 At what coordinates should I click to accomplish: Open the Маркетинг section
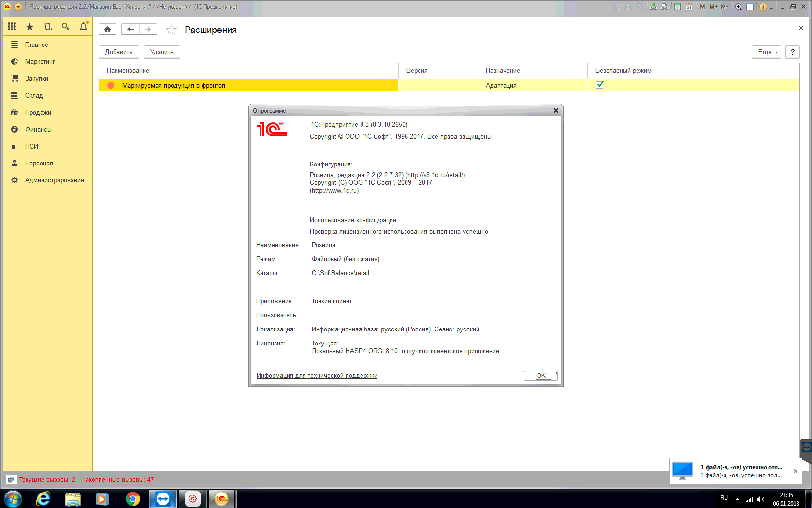click(47, 61)
